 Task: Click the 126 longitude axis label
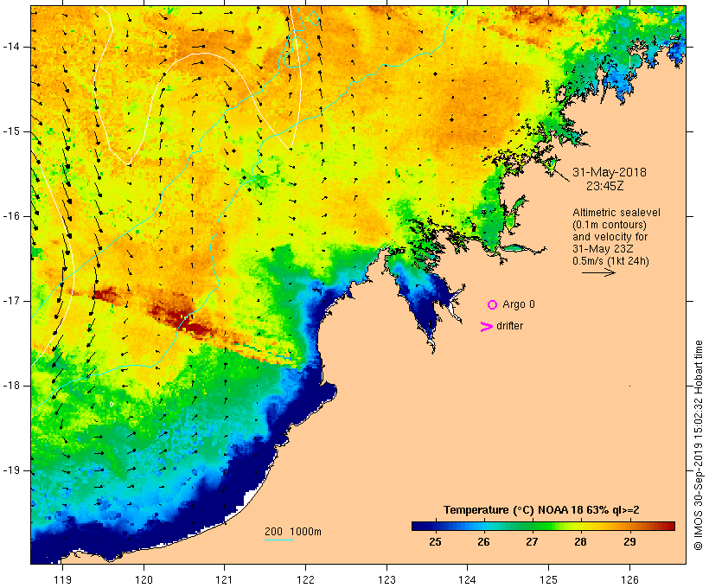[629, 580]
